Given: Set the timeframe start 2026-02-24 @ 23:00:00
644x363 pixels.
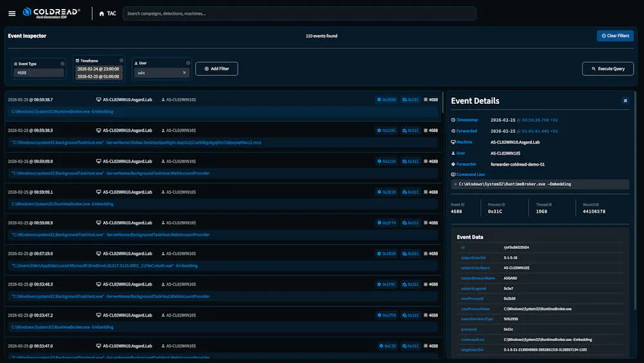Looking at the screenshot, I should coord(99,69).
